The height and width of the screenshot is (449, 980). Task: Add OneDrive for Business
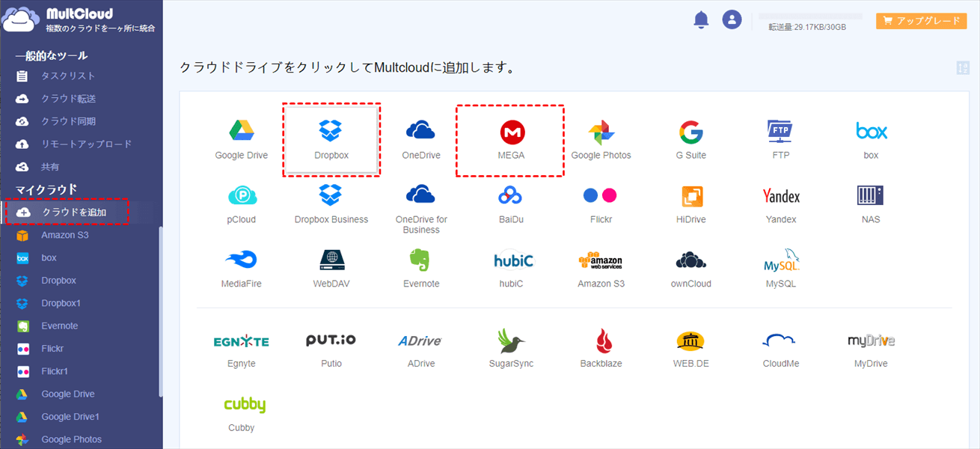pyautogui.click(x=420, y=210)
